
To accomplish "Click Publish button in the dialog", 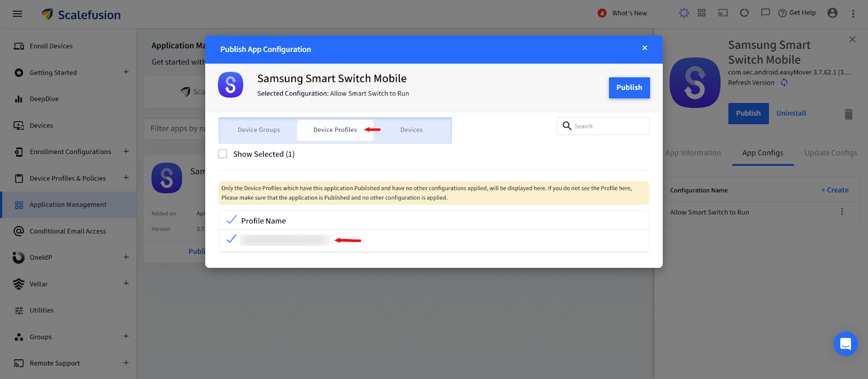I will (x=629, y=87).
